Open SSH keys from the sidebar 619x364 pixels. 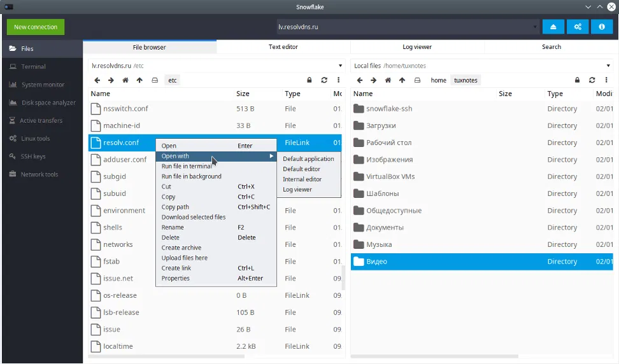click(42, 156)
